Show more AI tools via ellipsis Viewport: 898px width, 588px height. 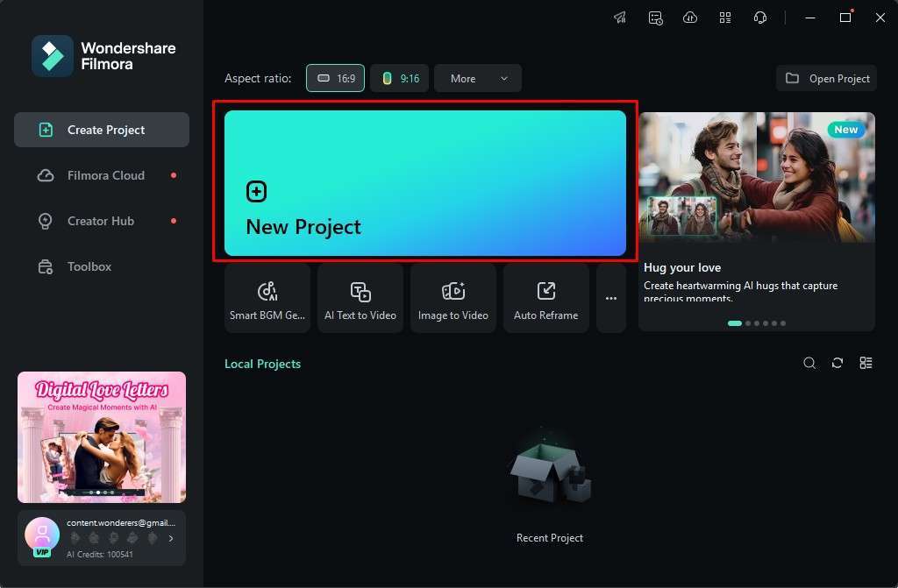point(611,298)
